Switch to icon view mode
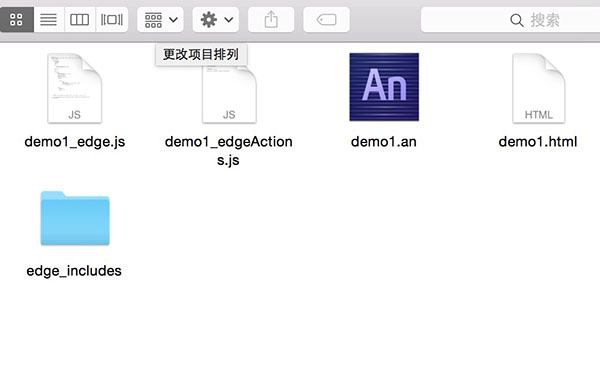 (16, 20)
